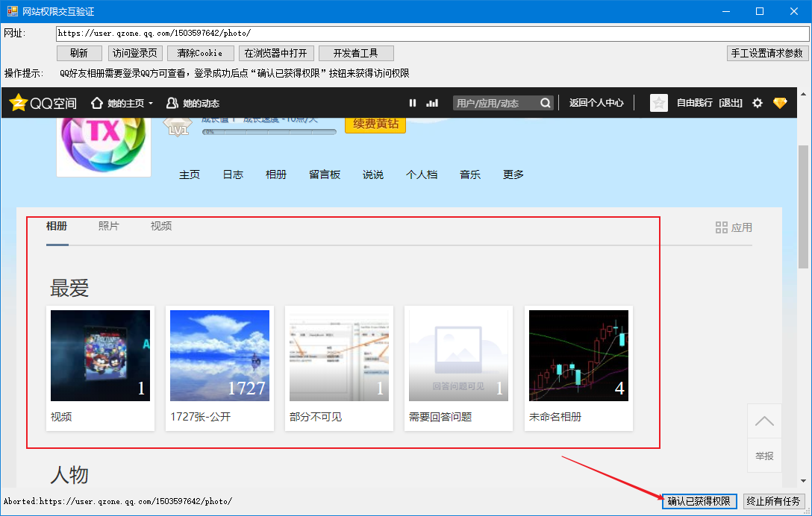Open the 1727张-公开 album thumbnail
812x516 pixels.
point(219,356)
